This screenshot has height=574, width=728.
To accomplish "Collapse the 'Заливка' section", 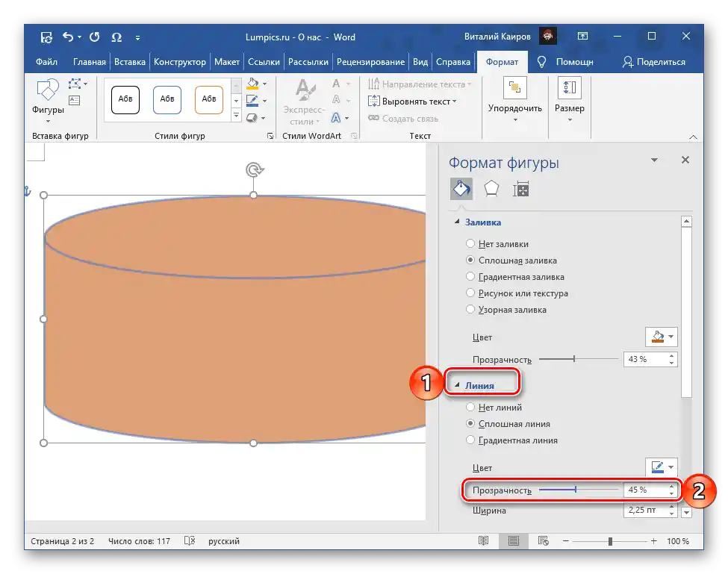I will tap(457, 222).
